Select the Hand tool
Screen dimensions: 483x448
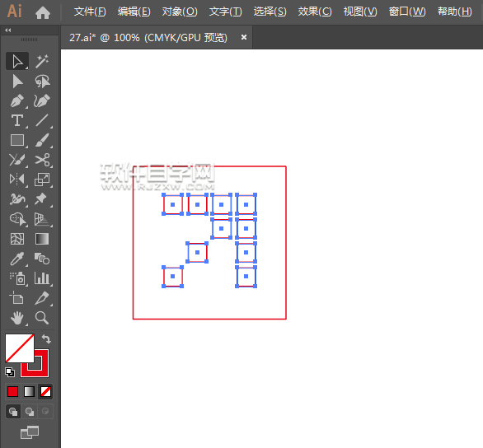pos(17,318)
